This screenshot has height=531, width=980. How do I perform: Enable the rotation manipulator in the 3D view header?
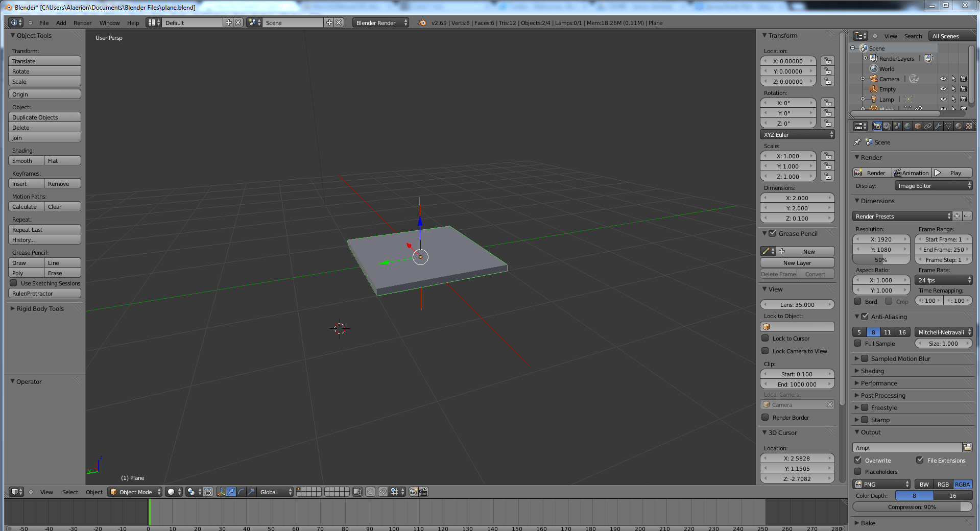pyautogui.click(x=241, y=492)
